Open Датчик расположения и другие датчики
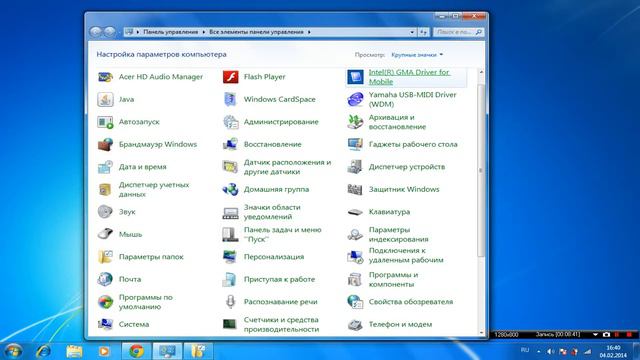The width and height of the screenshot is (640, 360). (287, 167)
